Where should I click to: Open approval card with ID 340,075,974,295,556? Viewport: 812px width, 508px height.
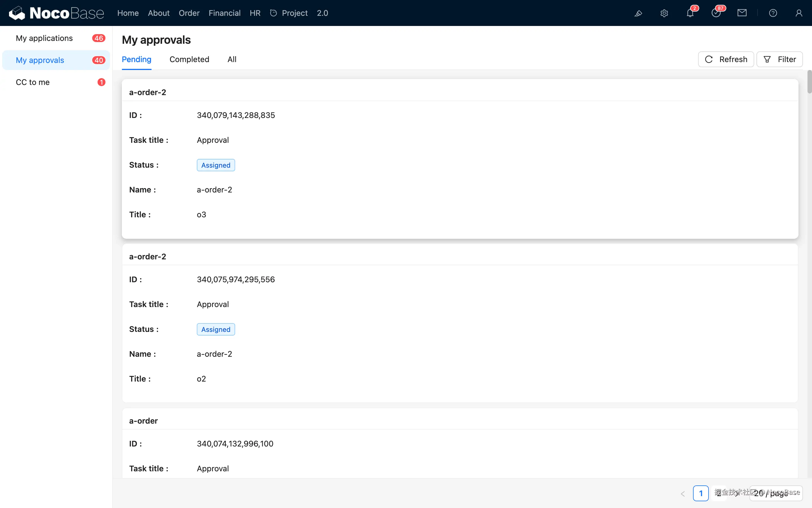[x=460, y=323]
